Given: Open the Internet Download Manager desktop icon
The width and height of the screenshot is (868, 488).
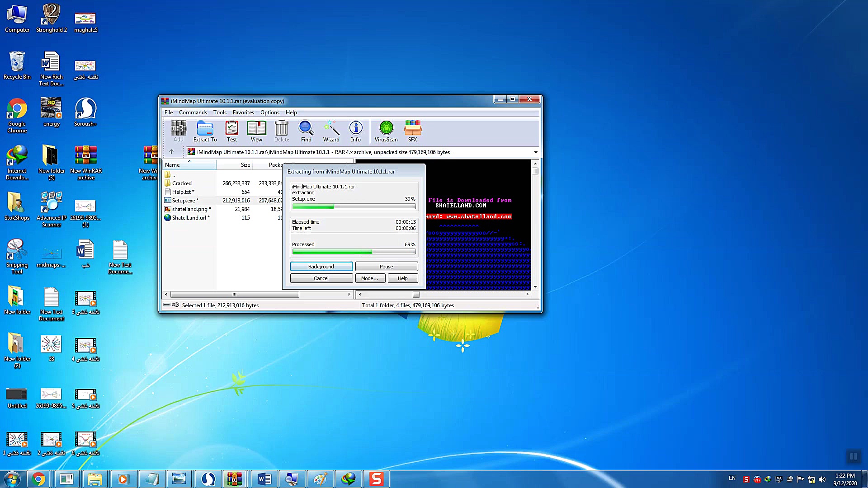Looking at the screenshot, I should pos(17,163).
